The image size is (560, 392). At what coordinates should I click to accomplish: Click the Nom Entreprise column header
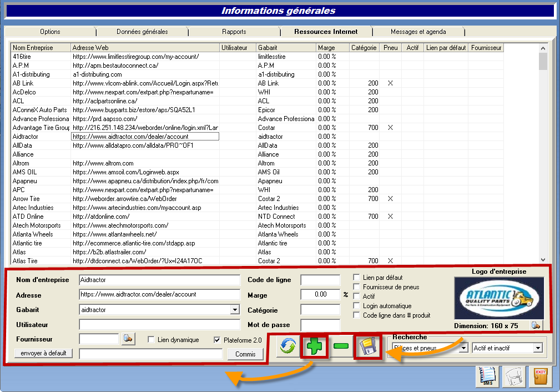point(41,48)
